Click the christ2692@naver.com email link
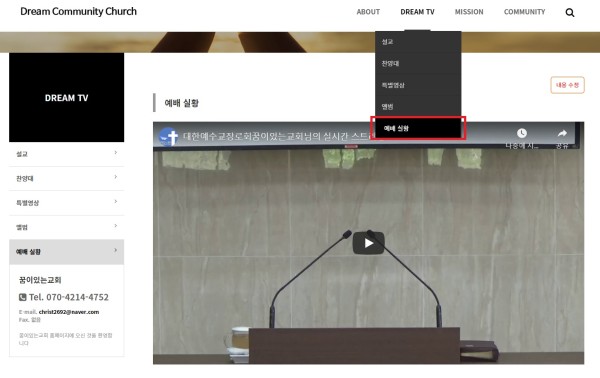 [69, 312]
